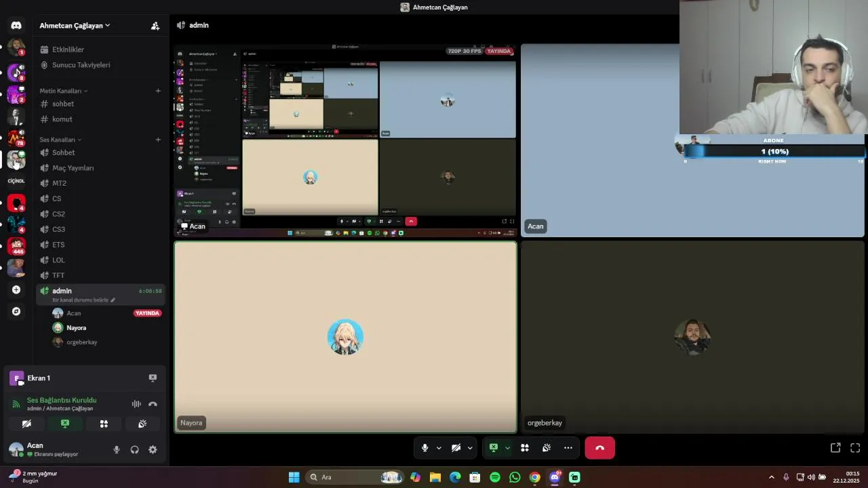The image size is (868, 488).
Task: Show hidden system tray icons
Action: (x=771, y=477)
